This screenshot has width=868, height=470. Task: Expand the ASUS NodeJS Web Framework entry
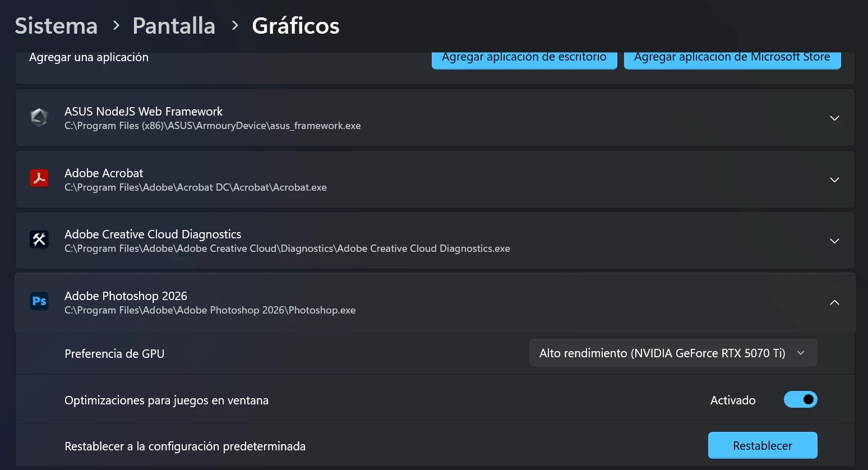[x=834, y=118]
